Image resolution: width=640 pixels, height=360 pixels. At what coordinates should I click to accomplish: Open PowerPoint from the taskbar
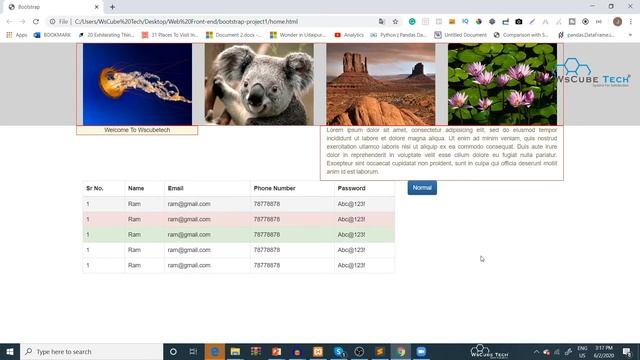coord(277,351)
